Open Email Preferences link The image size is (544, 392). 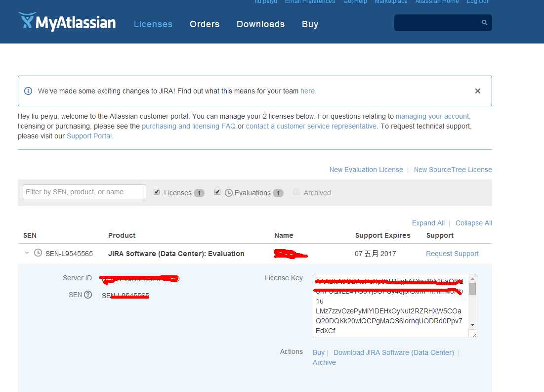pos(310,2)
